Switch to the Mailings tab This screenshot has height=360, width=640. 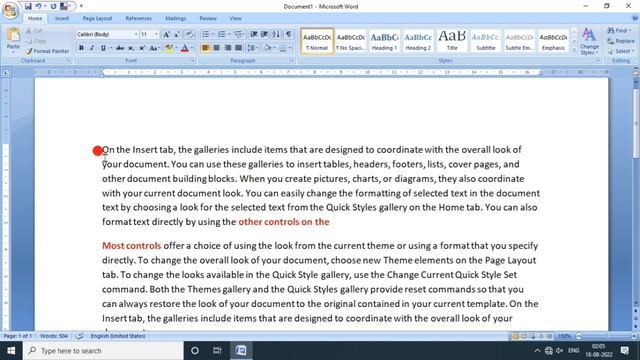tap(176, 18)
